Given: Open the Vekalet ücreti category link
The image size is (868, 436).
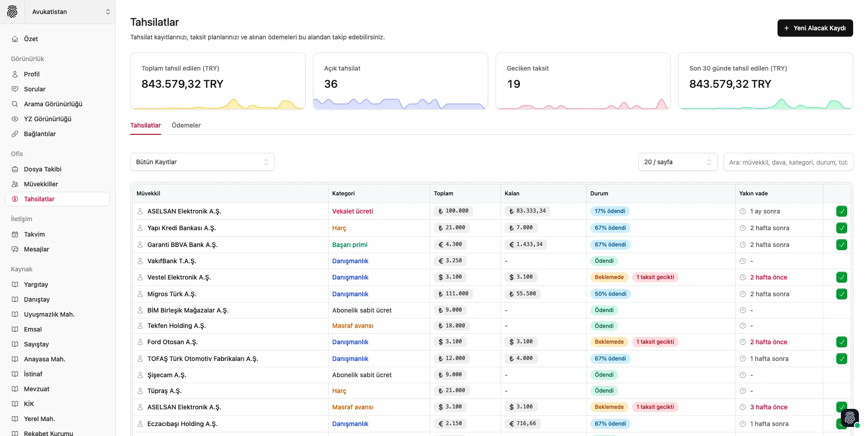Looking at the screenshot, I should (352, 211).
